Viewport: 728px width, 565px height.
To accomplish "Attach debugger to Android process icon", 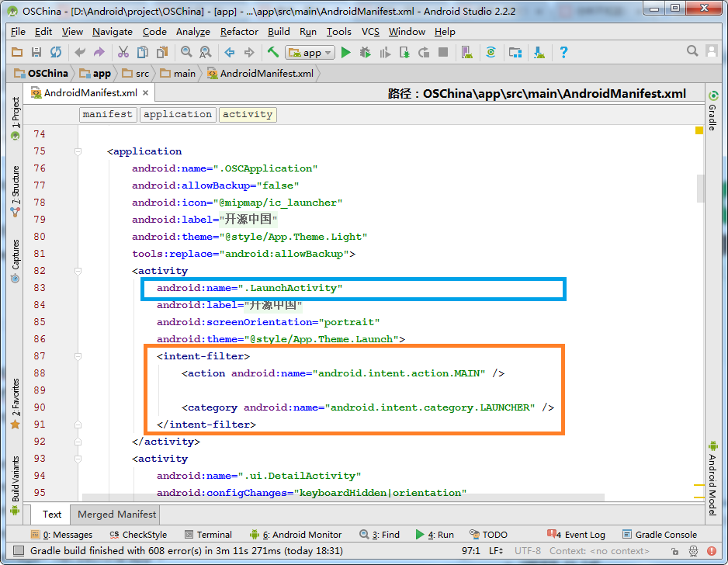I will [404, 53].
